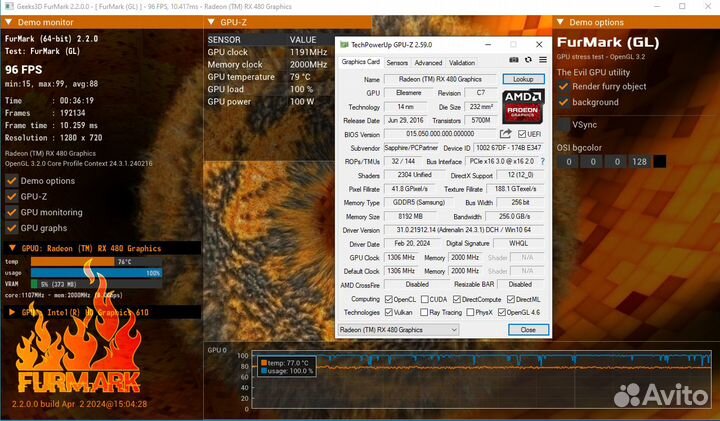
Task: Collapse the GPU0 Radeon RX 480 section
Action: tap(12, 248)
